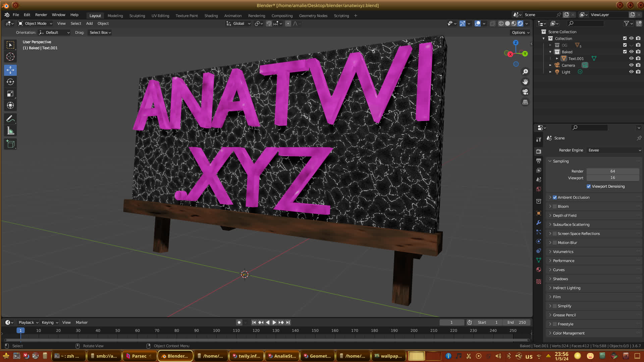Open the Output properties tab
The width and height of the screenshot is (644, 362).
tap(539, 161)
